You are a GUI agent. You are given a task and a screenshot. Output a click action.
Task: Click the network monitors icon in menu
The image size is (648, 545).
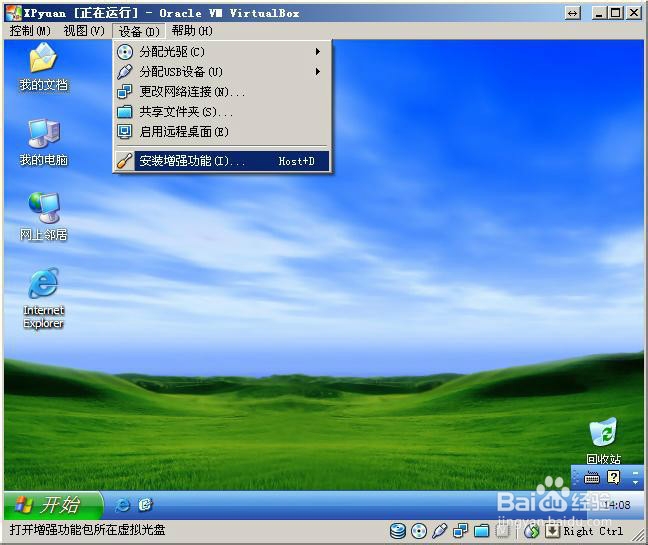coord(125,92)
